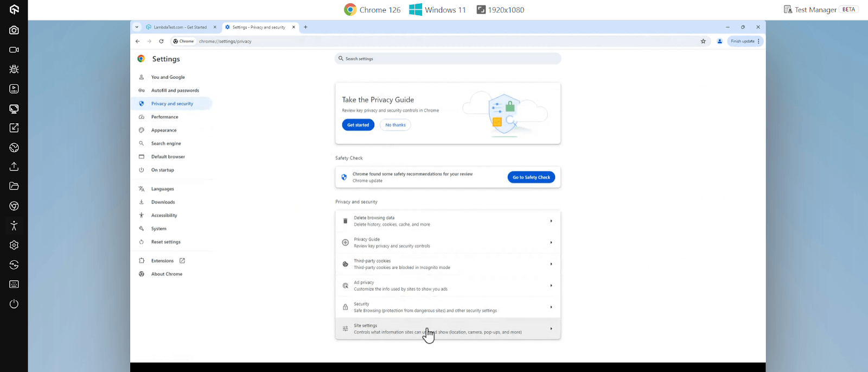Open Default browser settings
This screenshot has width=868, height=372.
(x=168, y=157)
